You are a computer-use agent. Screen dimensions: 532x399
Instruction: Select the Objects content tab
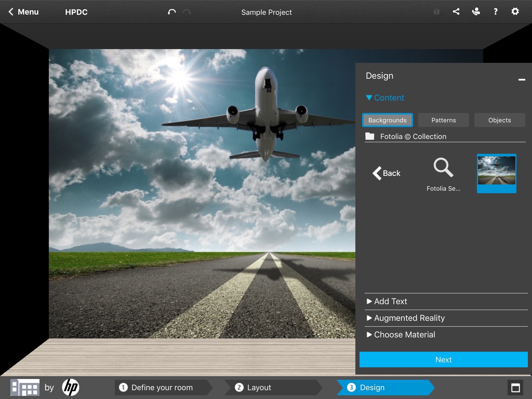coord(500,120)
